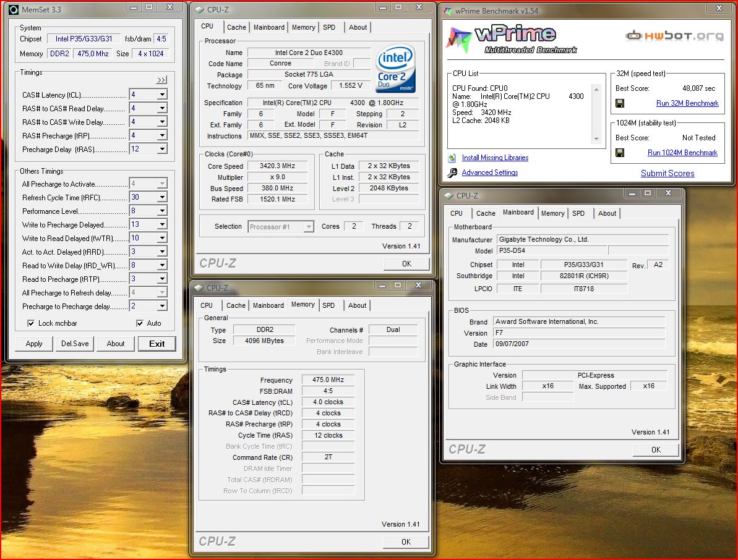Open the Act. to Act. Delayed (tRRD) dropdown
Screen dimensions: 738x560
coord(162,252)
